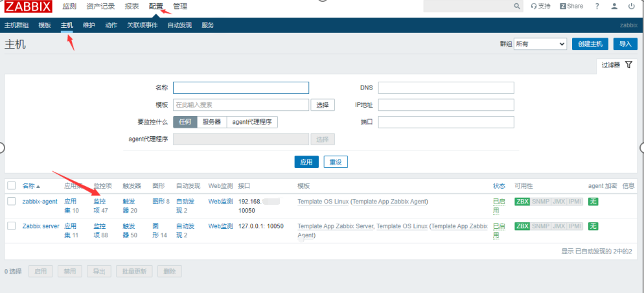644x293 pixels.
Task: Click the ZABBIX logo
Action: coord(29,6)
